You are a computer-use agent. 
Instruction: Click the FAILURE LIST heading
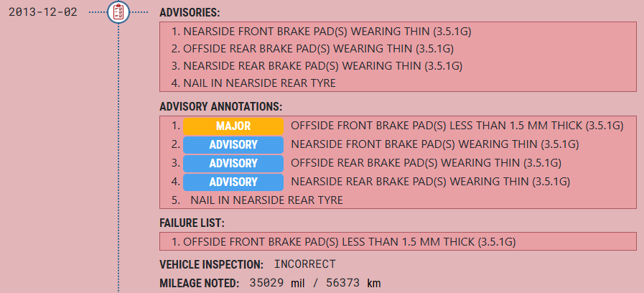pos(192,223)
